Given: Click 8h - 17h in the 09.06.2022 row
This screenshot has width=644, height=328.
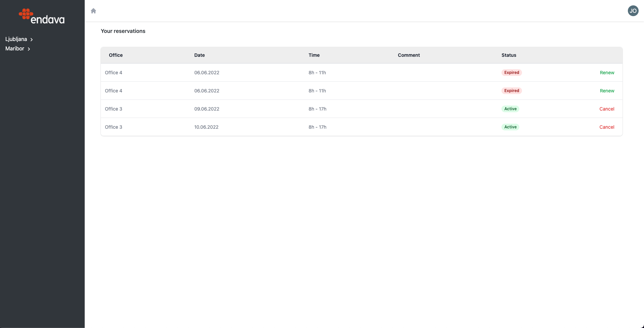Looking at the screenshot, I should coord(317,109).
